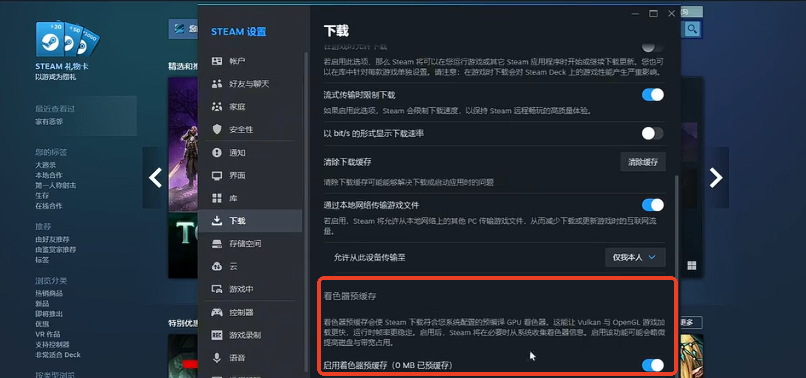
Task: Click the featured game character artwork
Action: 184,145
